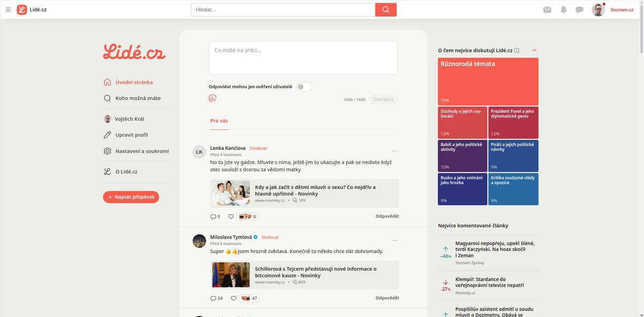Screen dimensions: 644x317
Task: Like Lenka Kančiova's post with heart icon
Action: tap(231, 217)
